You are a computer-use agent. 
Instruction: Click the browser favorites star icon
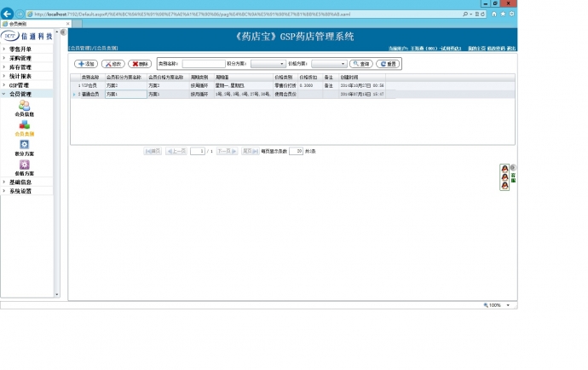[x=503, y=14]
